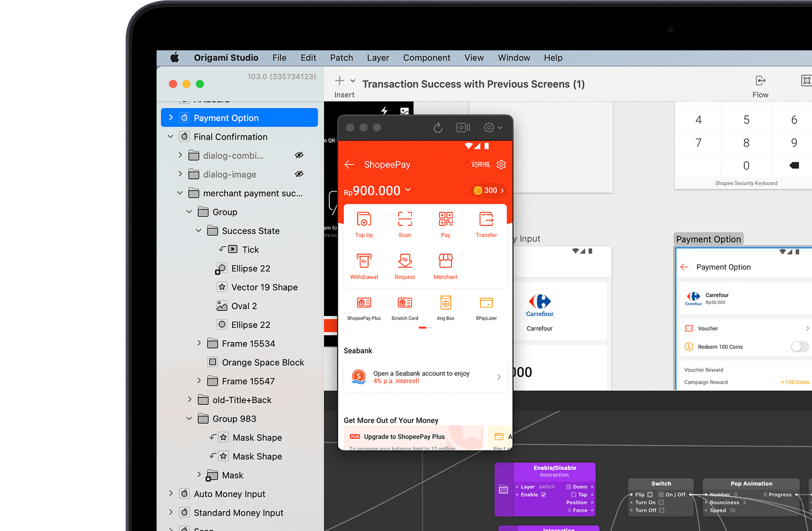Open the Transfer icon in ShopeePay
Viewport: 812px width, 531px height.
coord(486,219)
